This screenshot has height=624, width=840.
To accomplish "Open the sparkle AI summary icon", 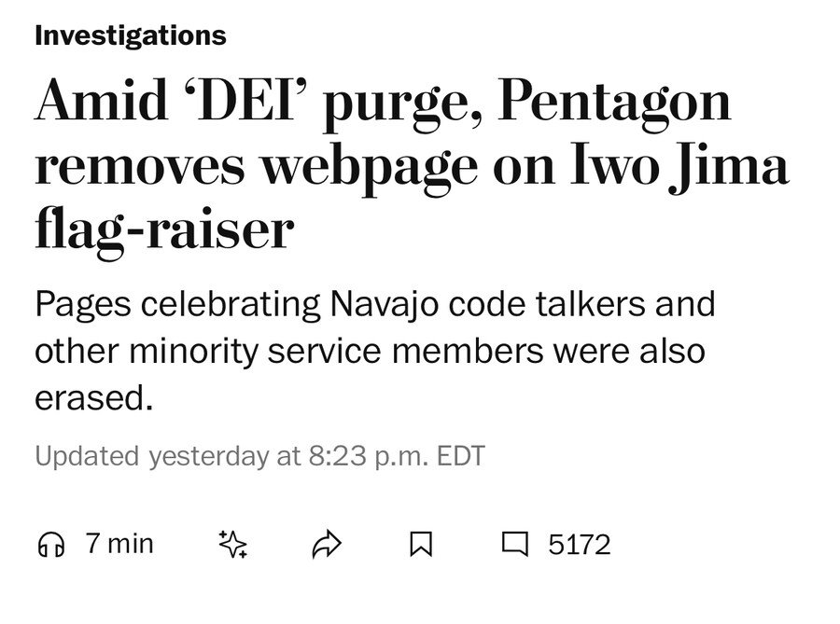I will pos(232,544).
